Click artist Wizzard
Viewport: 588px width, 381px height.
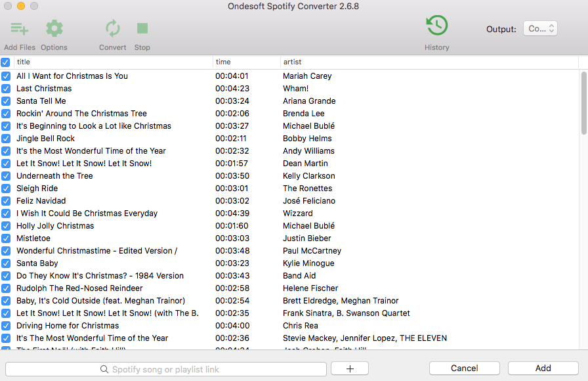pyautogui.click(x=298, y=213)
